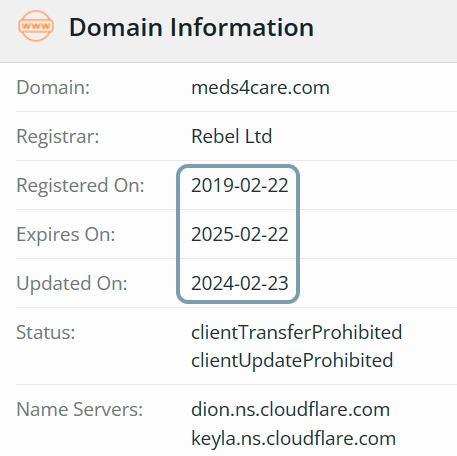Click the gray Domain Information header bar
The width and height of the screenshot is (457, 456).
(x=228, y=31)
